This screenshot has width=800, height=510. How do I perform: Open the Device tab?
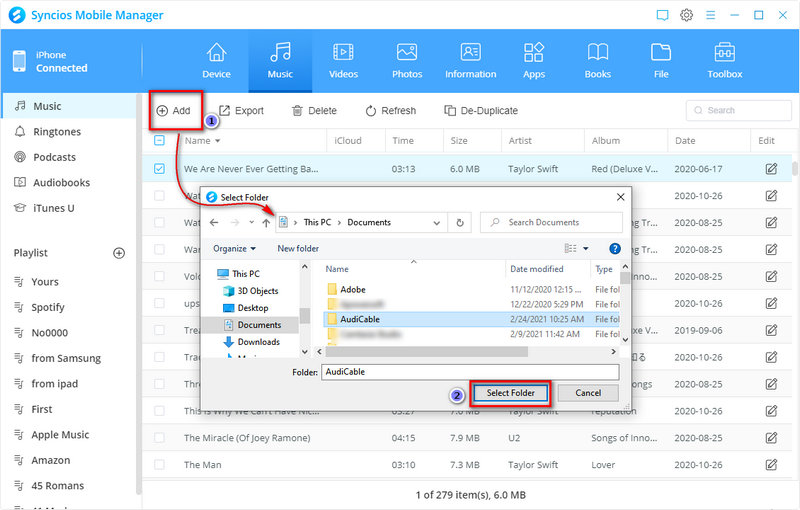(x=216, y=61)
